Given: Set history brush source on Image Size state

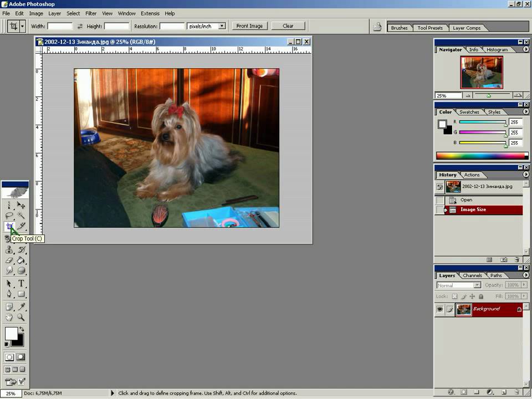Looking at the screenshot, I should coord(439,210).
